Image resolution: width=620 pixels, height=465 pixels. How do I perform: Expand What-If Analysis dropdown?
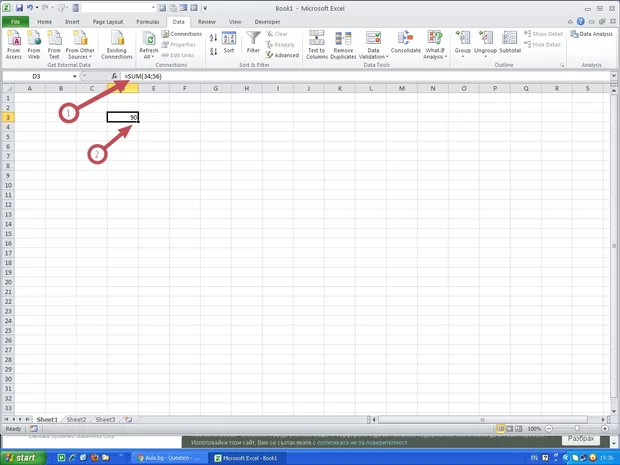click(446, 57)
